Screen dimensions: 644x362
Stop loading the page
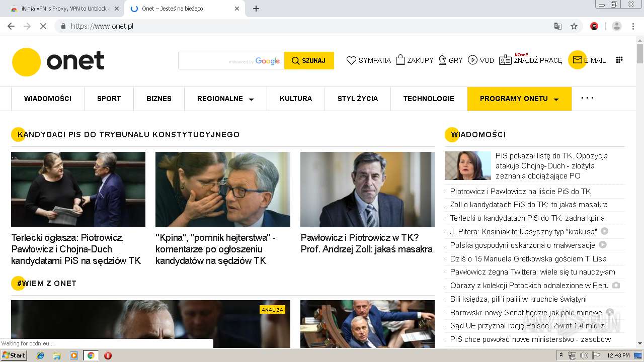point(43,26)
